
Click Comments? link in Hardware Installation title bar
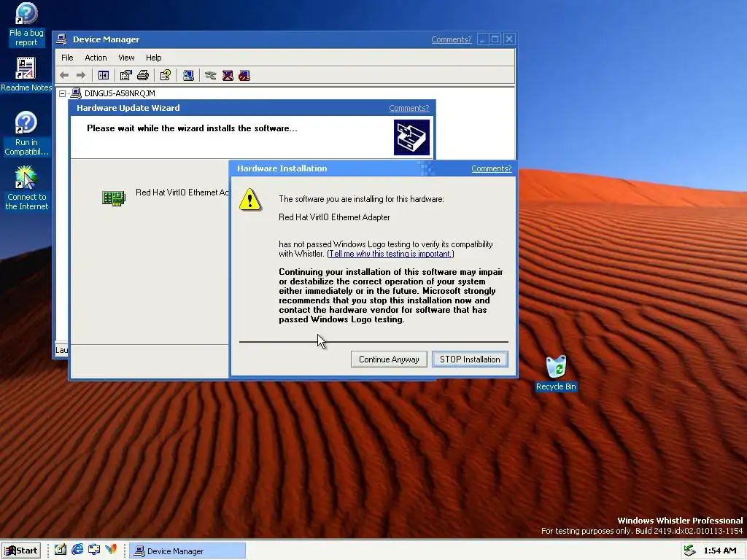[x=491, y=168]
